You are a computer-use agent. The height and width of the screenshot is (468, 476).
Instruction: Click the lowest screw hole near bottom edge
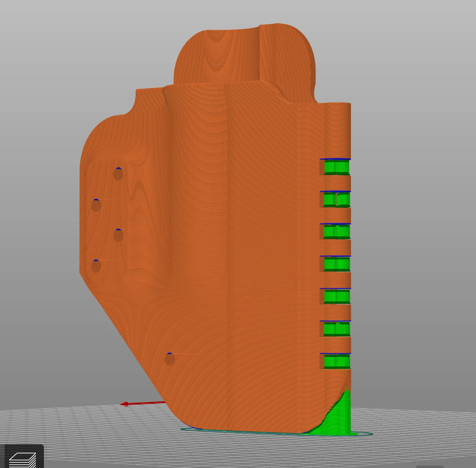(x=170, y=359)
